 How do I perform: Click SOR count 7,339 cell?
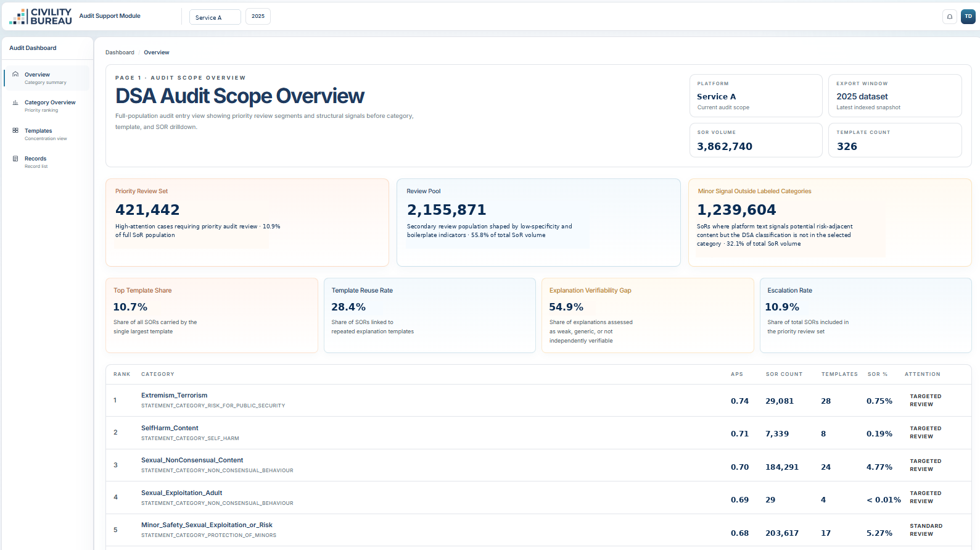click(777, 434)
